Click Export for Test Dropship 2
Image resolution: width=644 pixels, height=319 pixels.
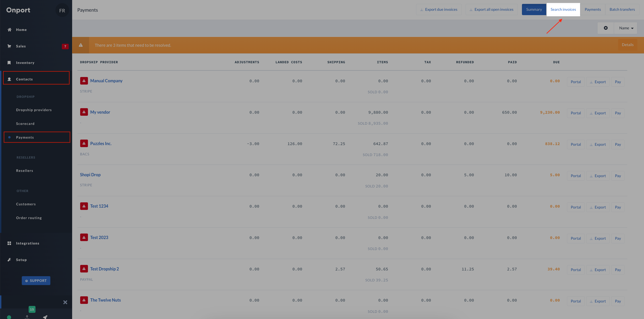598,270
